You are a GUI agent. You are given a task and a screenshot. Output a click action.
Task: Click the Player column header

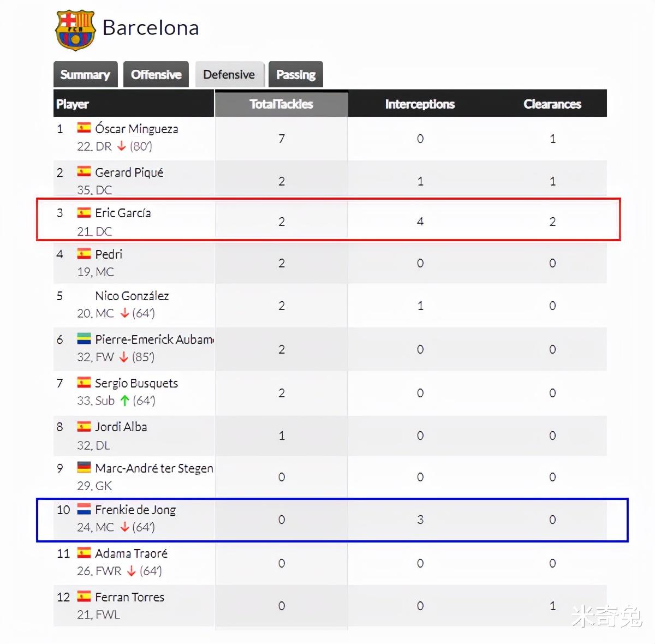pos(73,104)
